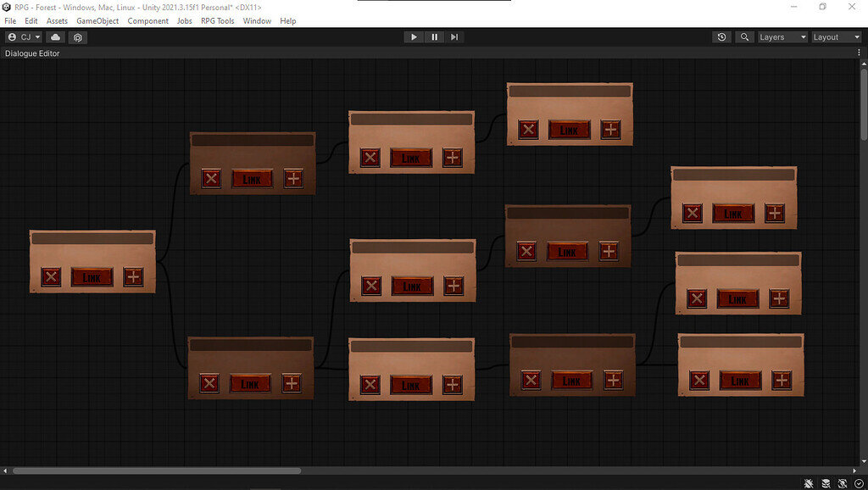Toggle Play mode with the play button

(x=414, y=36)
